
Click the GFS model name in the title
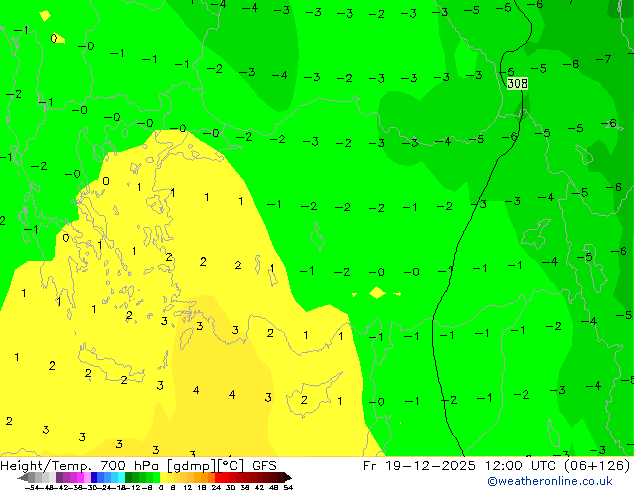pyautogui.click(x=264, y=466)
